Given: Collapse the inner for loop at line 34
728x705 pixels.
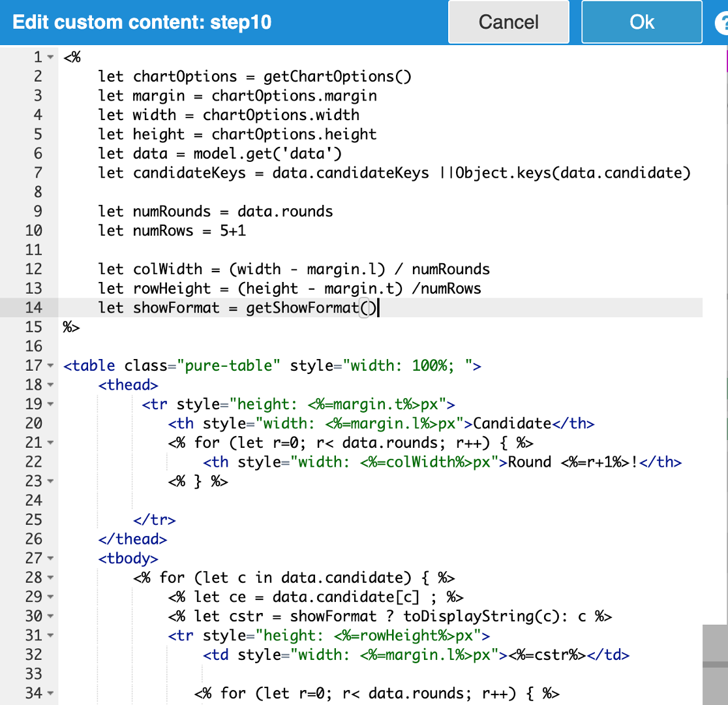Looking at the screenshot, I should point(51,693).
